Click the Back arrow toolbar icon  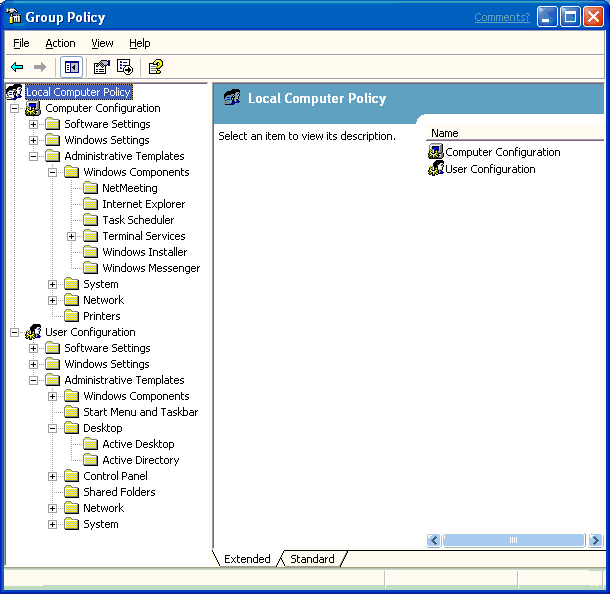click(17, 67)
